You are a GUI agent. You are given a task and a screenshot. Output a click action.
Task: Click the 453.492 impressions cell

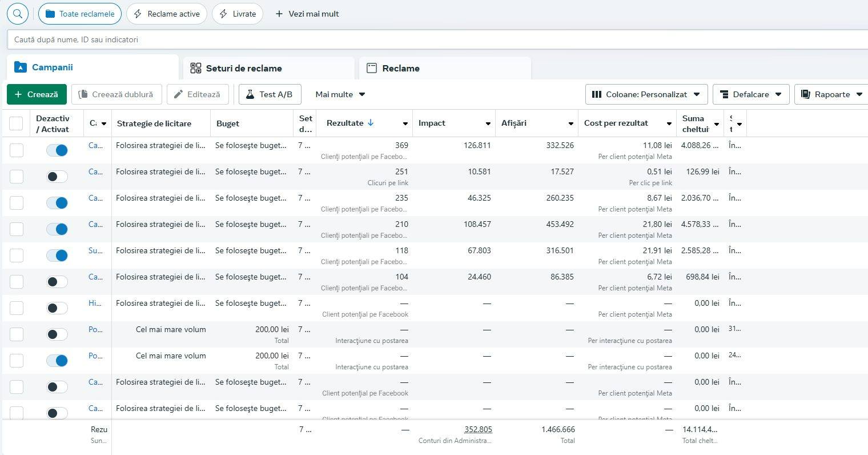tap(560, 224)
